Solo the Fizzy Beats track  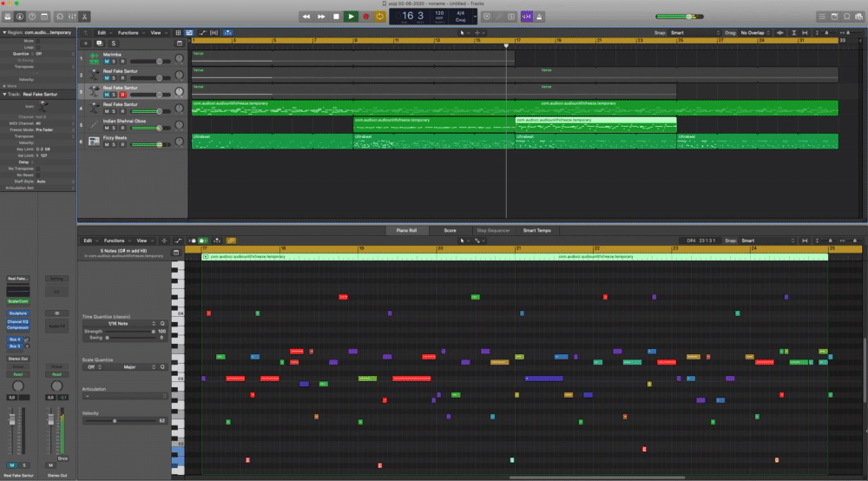tap(115, 145)
